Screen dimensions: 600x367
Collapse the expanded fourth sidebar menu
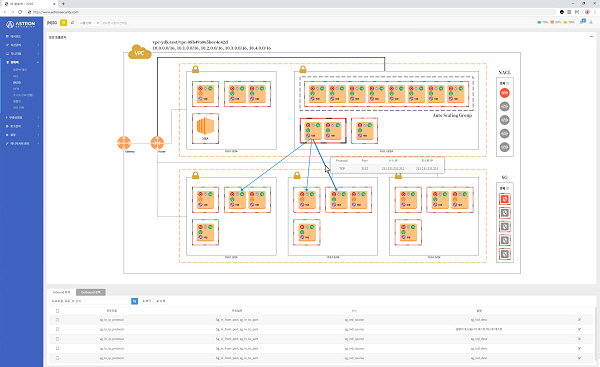pyautogui.click(x=22, y=62)
